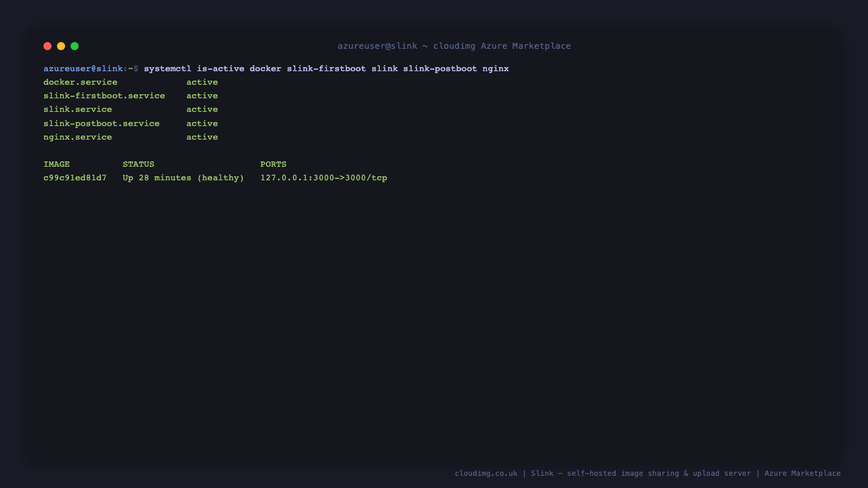Click active status of slink-firstboot.service

pos(202,96)
